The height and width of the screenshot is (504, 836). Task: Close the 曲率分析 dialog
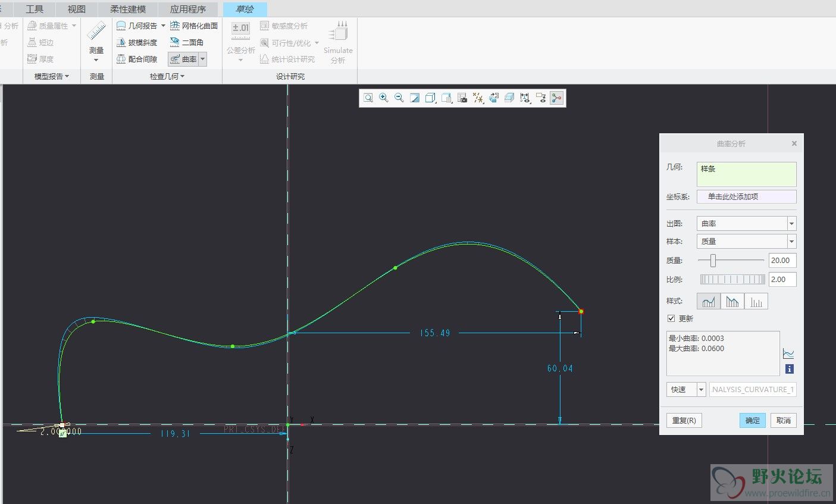click(x=794, y=143)
